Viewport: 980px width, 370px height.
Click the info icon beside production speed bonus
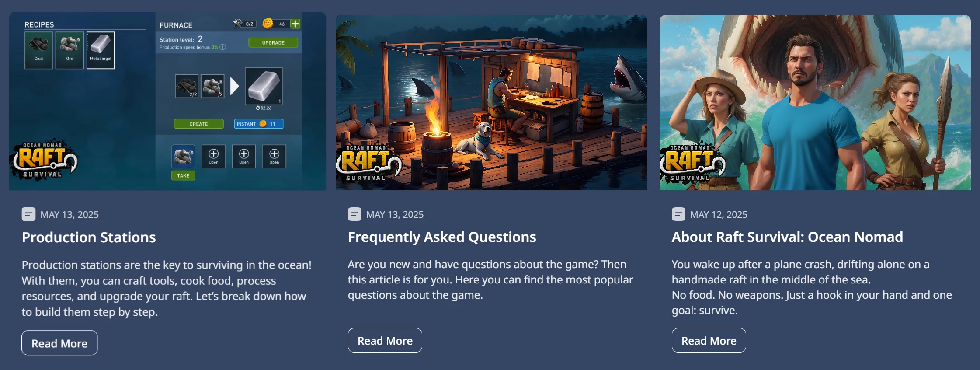[223, 47]
